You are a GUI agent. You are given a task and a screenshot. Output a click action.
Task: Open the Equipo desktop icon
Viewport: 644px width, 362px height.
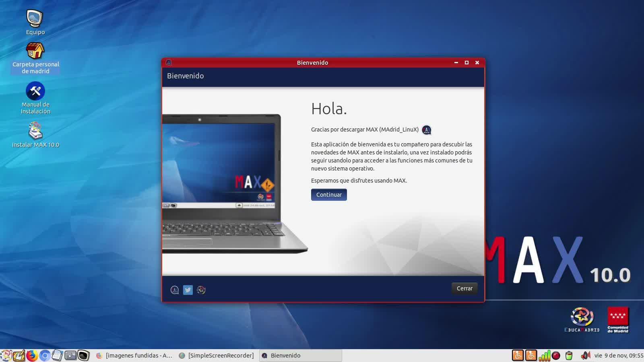pyautogui.click(x=35, y=22)
